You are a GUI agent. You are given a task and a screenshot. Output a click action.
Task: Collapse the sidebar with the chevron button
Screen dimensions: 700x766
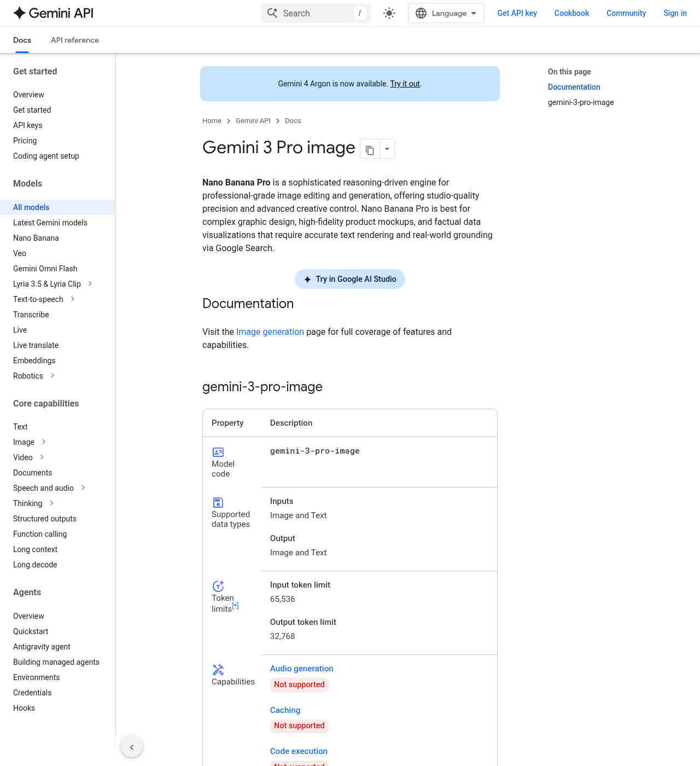pos(132,747)
